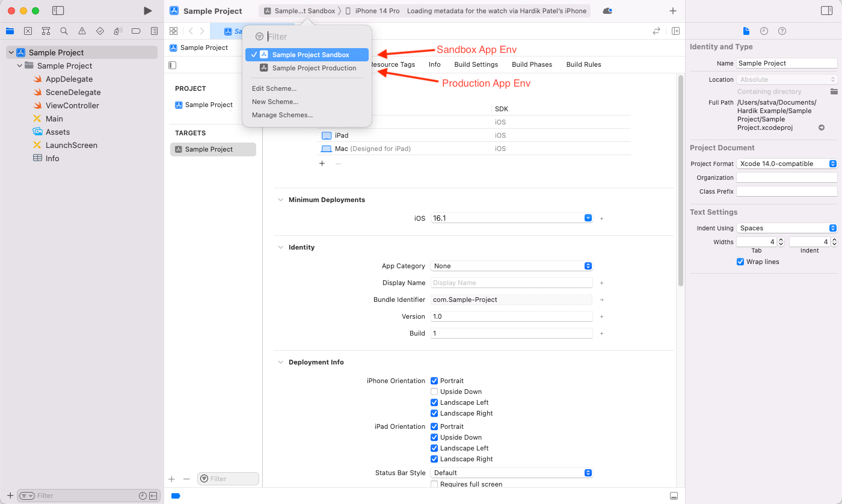Viewport: 842px width, 504px height.
Task: Toggle iPhone Orientation Portrait checkbox
Action: pos(434,381)
